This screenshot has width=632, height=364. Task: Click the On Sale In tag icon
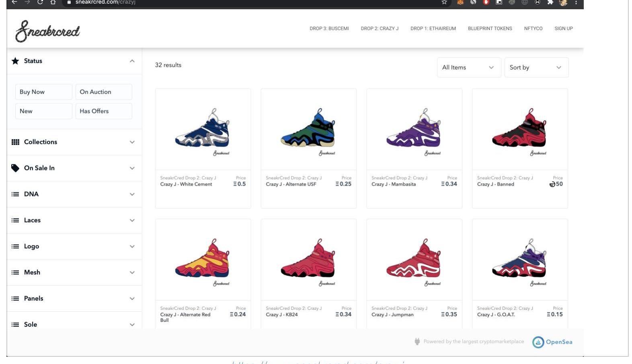[x=15, y=168]
